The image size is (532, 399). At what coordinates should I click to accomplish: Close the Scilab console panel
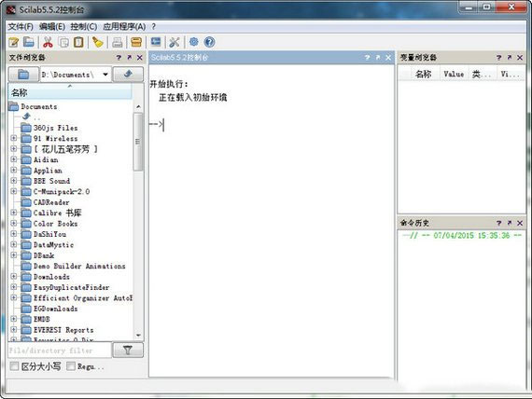(x=388, y=57)
